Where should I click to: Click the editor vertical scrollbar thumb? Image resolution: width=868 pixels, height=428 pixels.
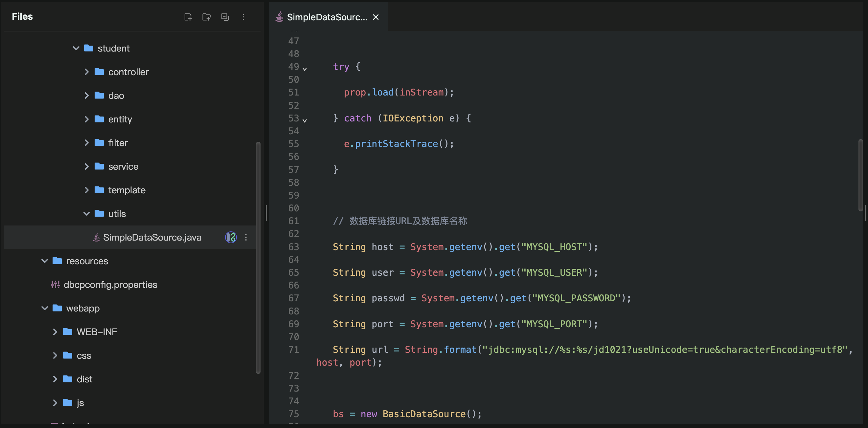point(860,175)
